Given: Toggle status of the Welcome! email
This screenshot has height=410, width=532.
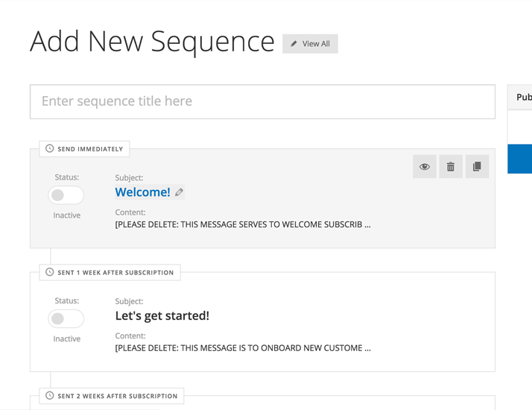Looking at the screenshot, I should pyautogui.click(x=66, y=195).
